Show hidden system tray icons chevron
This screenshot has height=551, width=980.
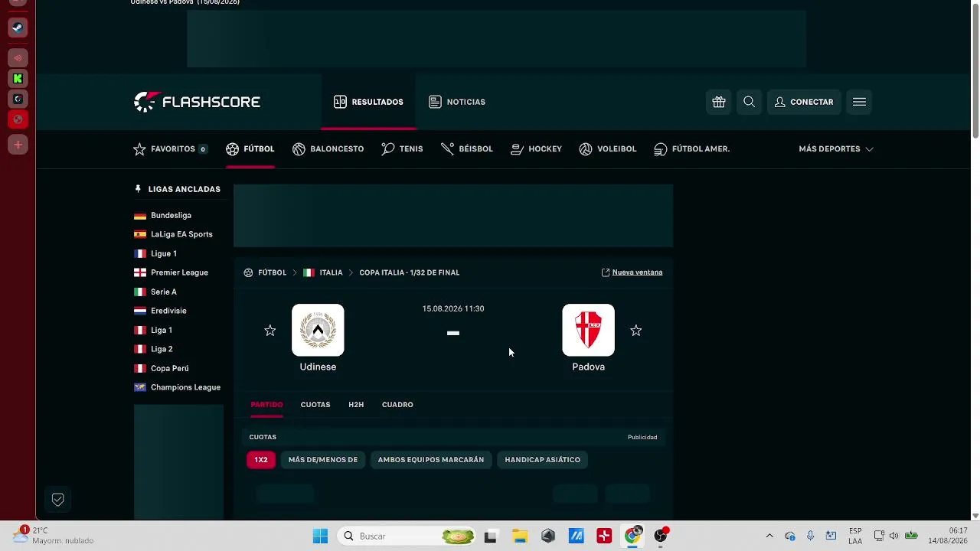click(x=769, y=536)
